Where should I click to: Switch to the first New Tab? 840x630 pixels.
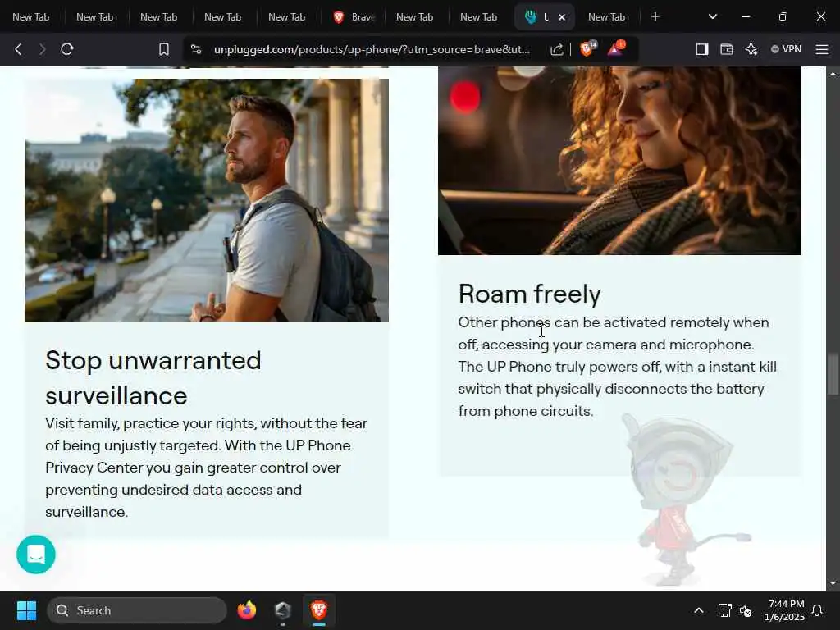[30, 17]
